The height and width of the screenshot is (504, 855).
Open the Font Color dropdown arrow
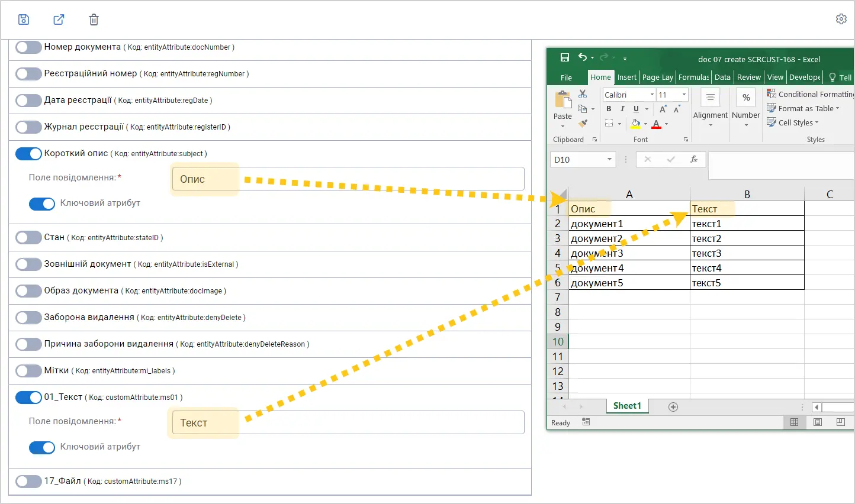pos(666,124)
